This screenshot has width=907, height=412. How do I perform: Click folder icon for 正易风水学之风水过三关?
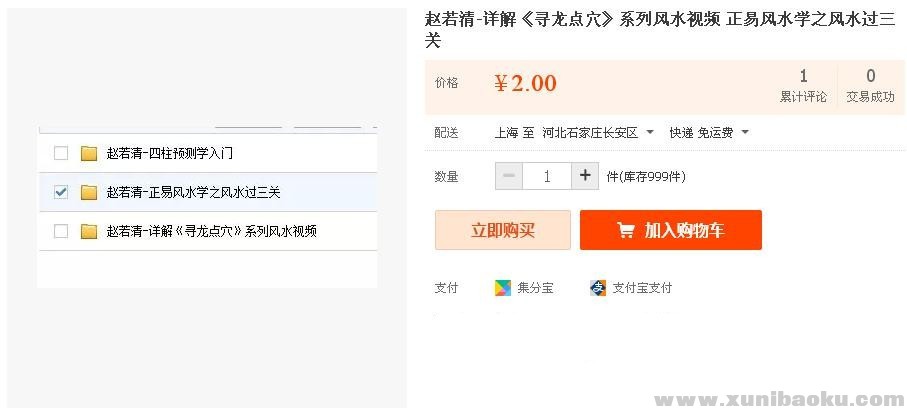89,192
